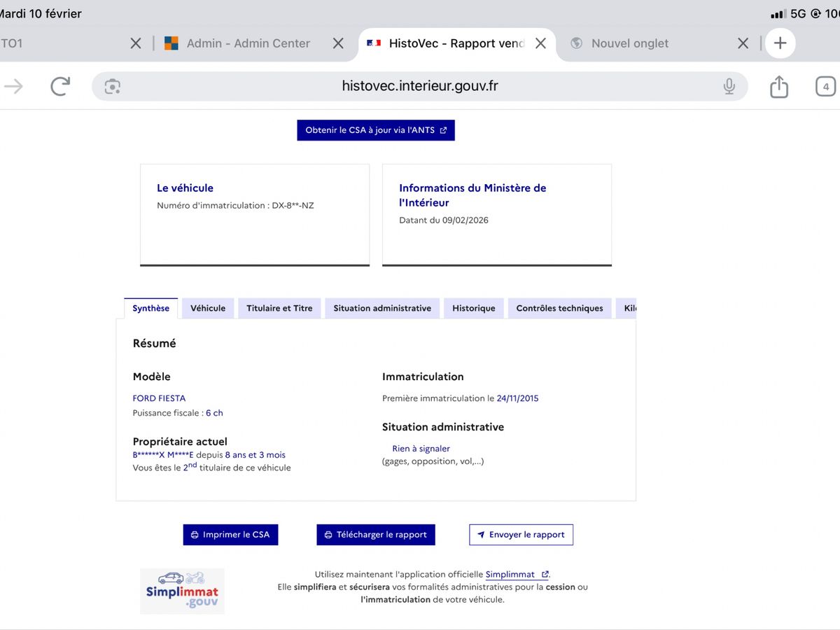
Task: Click Obtenir le CSA à jour via l'ANTS
Action: (x=376, y=130)
